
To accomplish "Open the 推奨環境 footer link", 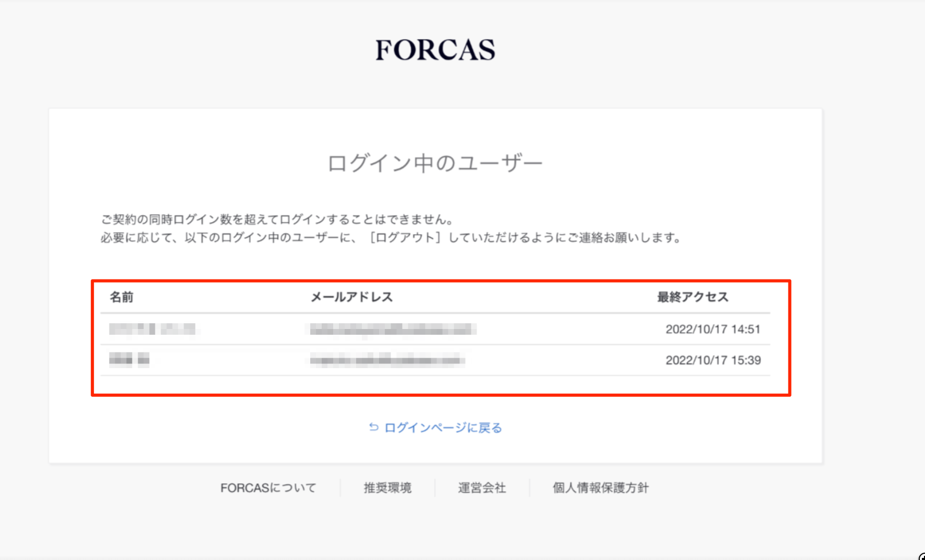I will [x=387, y=488].
